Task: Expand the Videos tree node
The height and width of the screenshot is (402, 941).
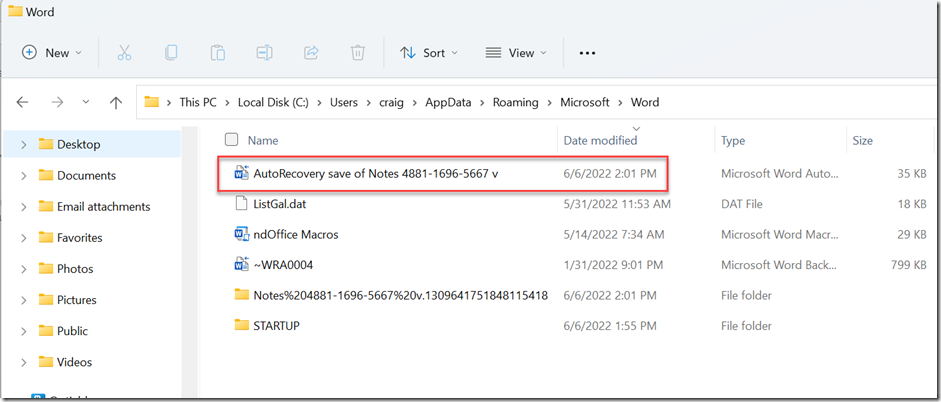Action: click(23, 362)
